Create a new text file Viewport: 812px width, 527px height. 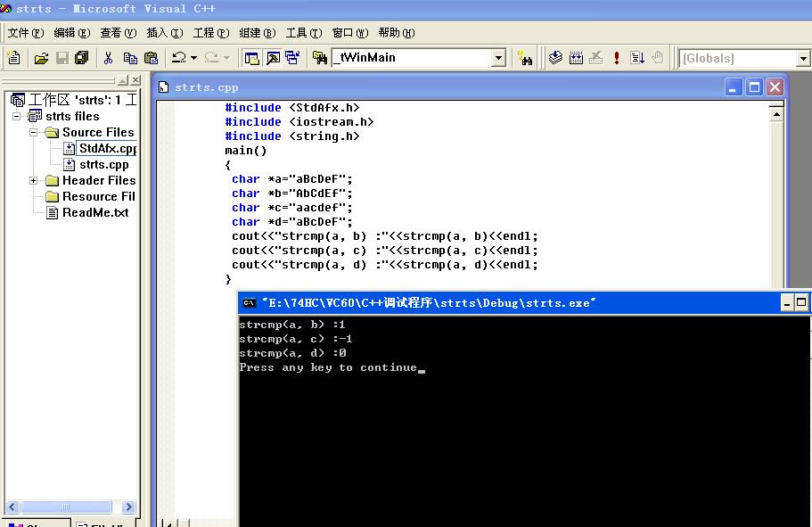click(x=14, y=58)
